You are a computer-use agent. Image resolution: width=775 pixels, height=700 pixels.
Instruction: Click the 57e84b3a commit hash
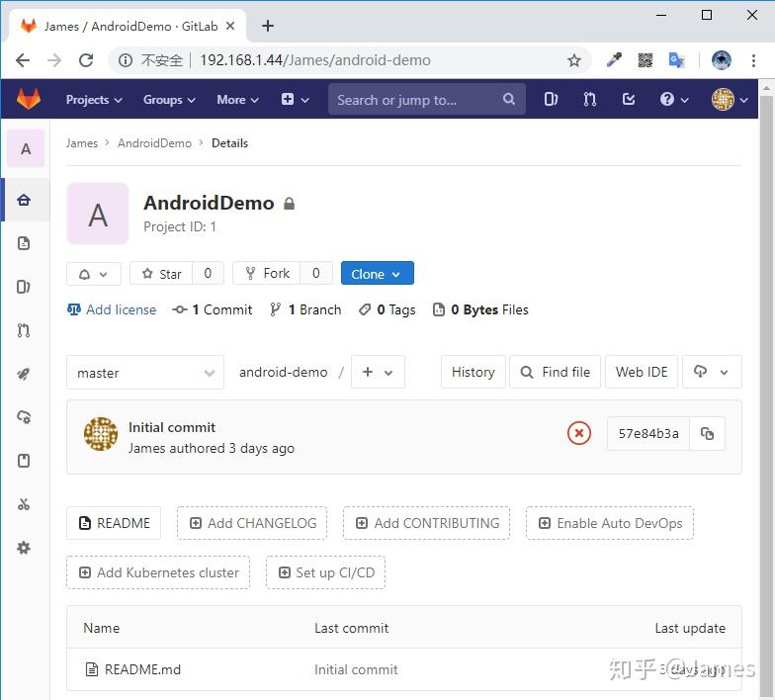(648, 433)
